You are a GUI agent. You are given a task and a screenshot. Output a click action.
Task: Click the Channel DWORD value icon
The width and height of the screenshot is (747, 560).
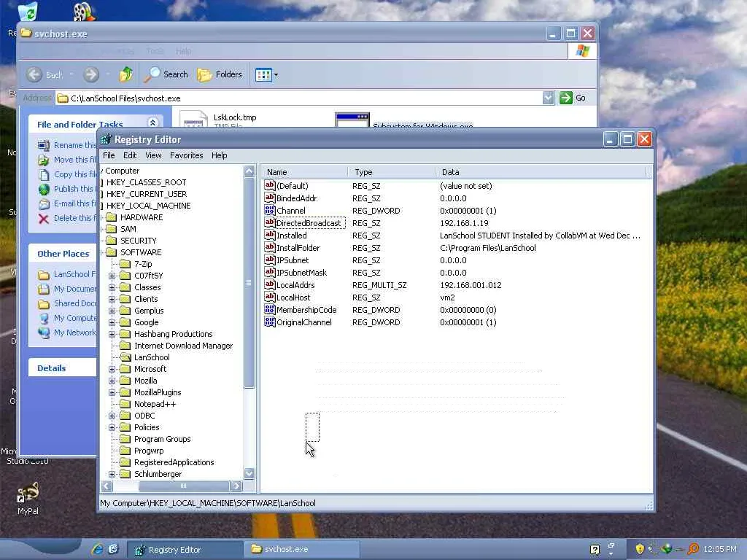(270, 211)
